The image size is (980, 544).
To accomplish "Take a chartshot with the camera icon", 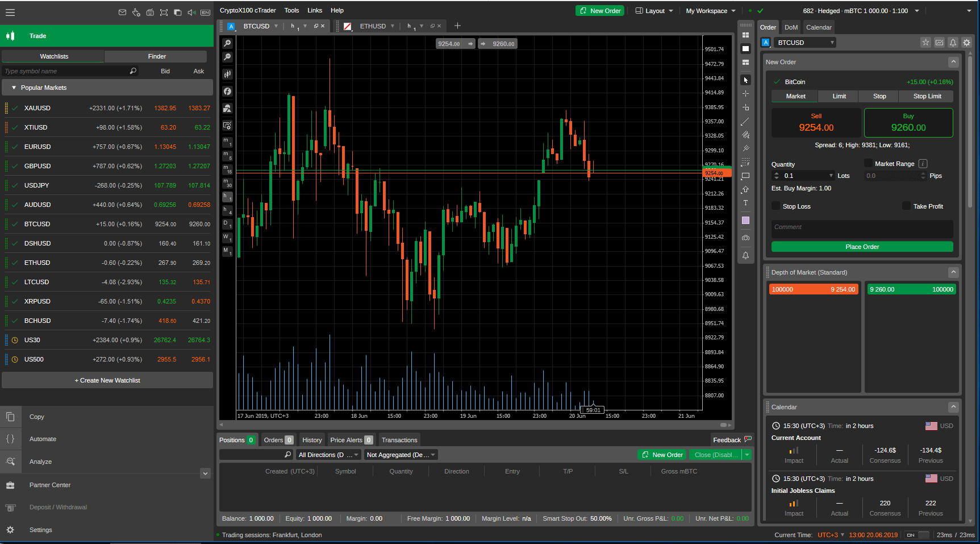I will pos(745,238).
